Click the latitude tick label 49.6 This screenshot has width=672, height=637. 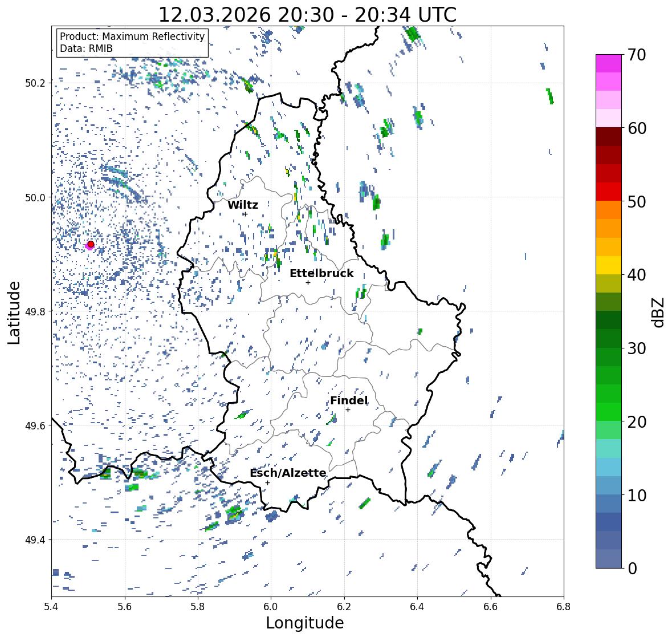(x=36, y=425)
